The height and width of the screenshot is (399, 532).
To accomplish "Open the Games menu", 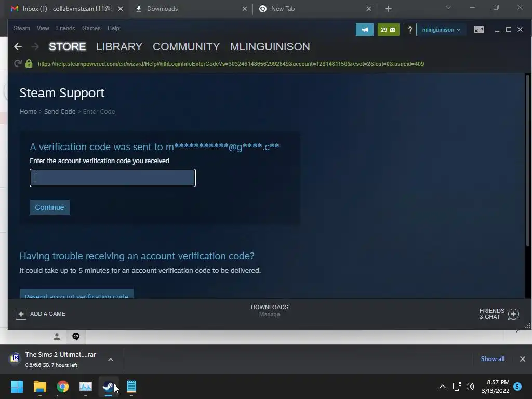I will (x=91, y=28).
